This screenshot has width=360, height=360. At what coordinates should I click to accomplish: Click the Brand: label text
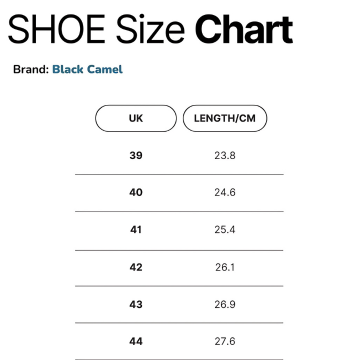pyautogui.click(x=31, y=69)
